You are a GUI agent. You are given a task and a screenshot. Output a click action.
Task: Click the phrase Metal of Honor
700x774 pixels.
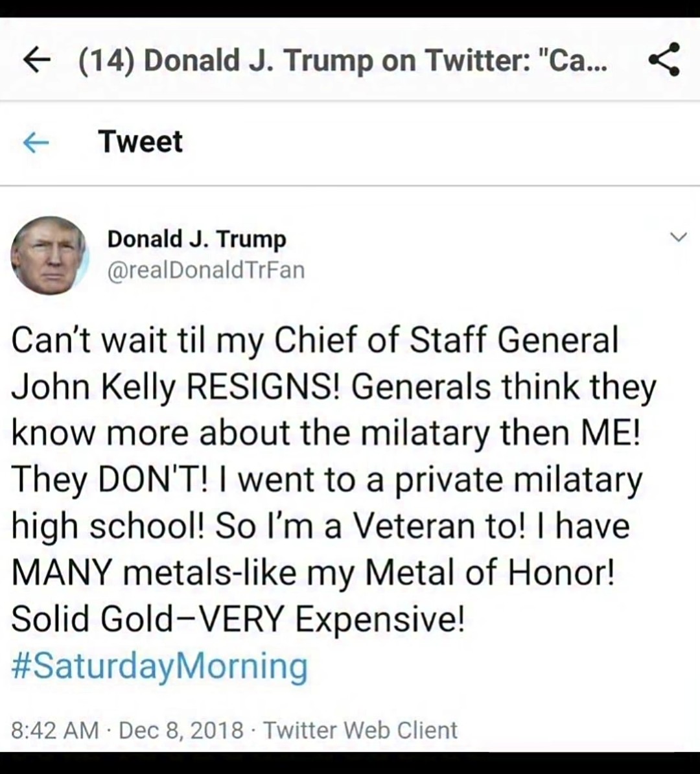click(x=489, y=573)
